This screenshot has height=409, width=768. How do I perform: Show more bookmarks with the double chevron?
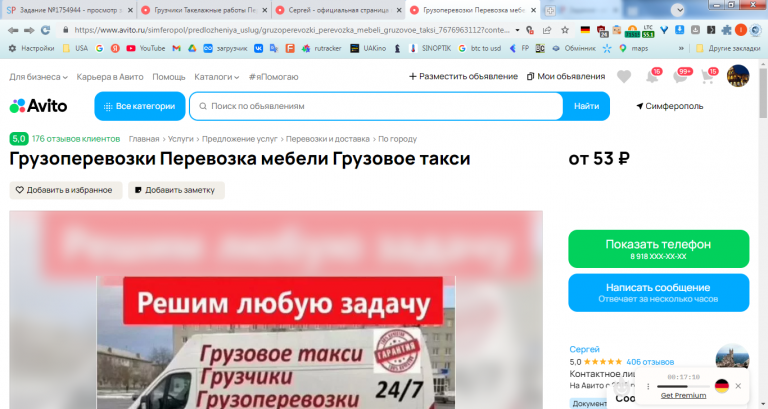pos(681,48)
